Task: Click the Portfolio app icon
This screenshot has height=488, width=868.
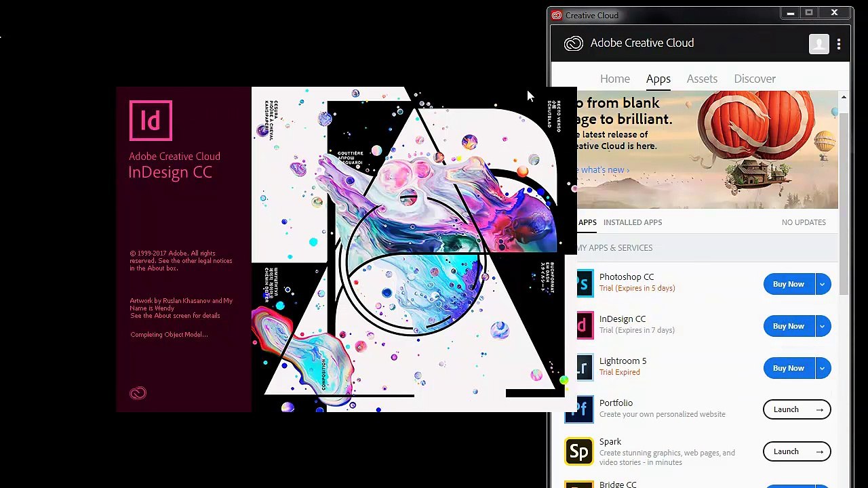Action: pyautogui.click(x=579, y=409)
